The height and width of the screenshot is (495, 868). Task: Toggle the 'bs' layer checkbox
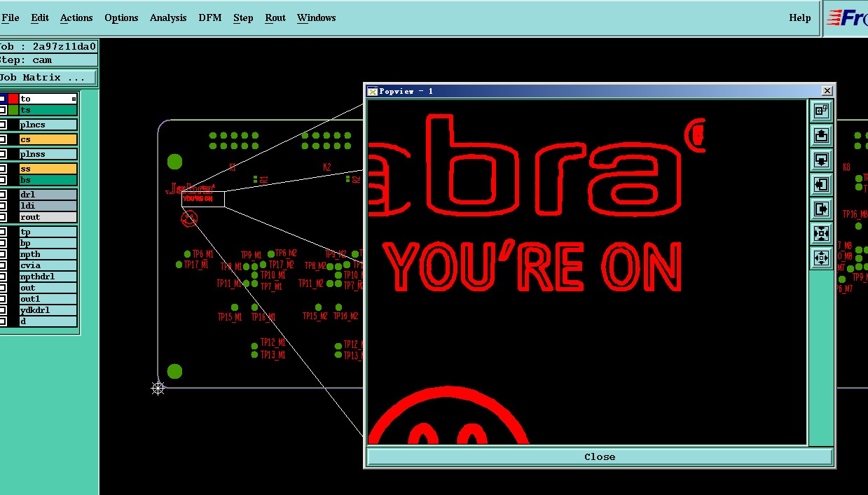[x=3, y=180]
